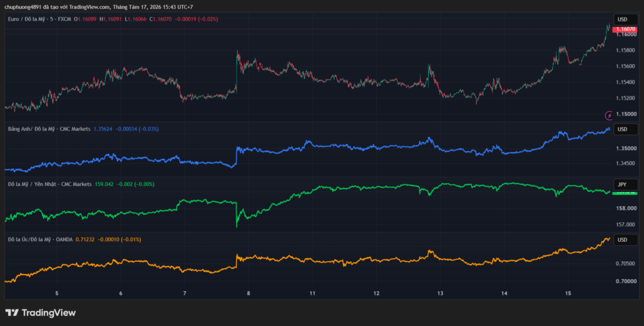Open the JPY currency box

click(626, 185)
